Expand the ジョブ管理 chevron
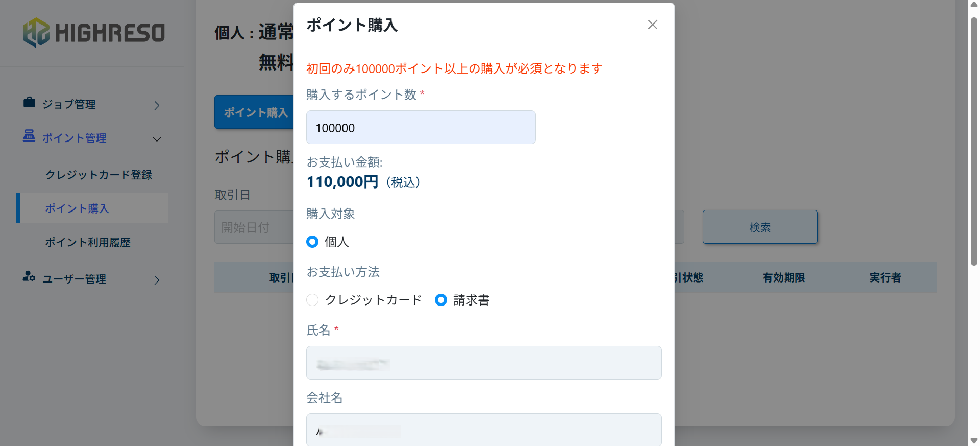 tap(157, 106)
